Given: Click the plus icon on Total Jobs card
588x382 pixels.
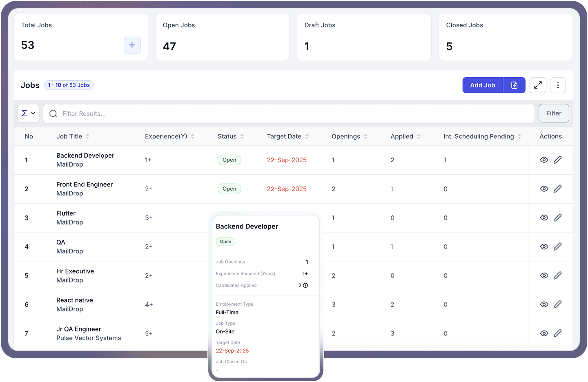Looking at the screenshot, I should point(132,45).
